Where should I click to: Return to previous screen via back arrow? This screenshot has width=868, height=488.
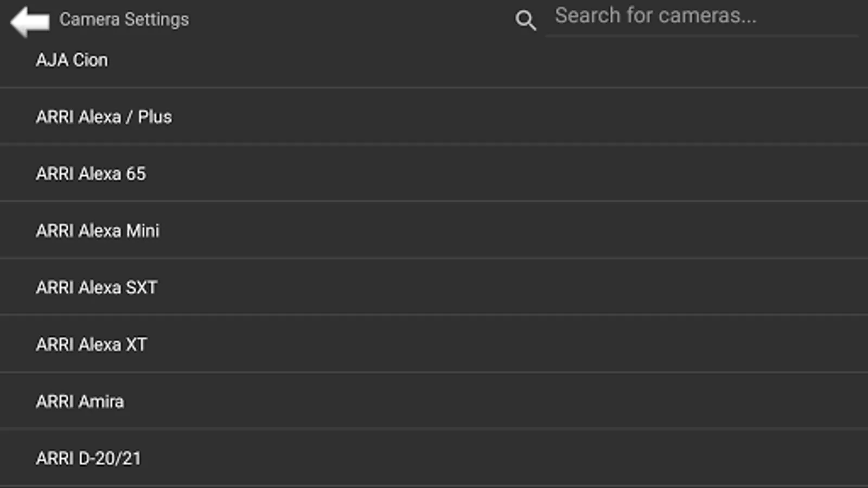30,21
